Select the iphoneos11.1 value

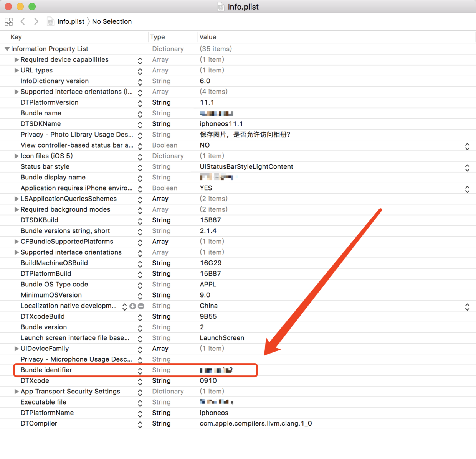click(221, 124)
